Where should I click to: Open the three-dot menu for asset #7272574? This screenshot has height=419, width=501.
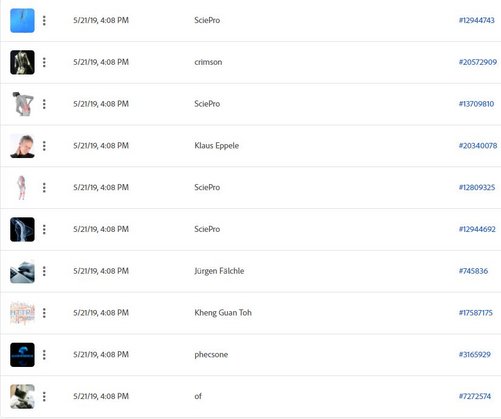pos(44,397)
